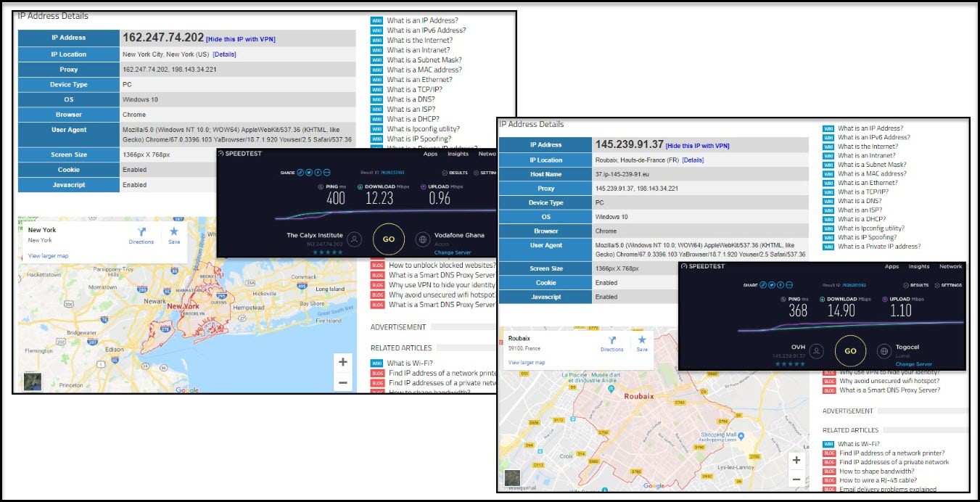This screenshot has height=502, width=980.
Task: Open Insights menu in the Calyx Institute speedtest
Action: [458, 154]
